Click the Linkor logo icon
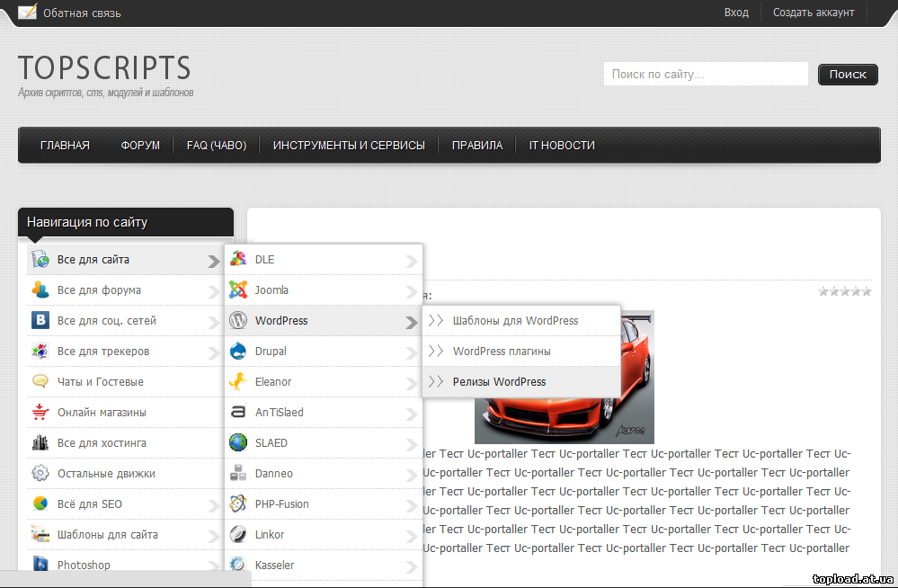The width and height of the screenshot is (898, 588). pyautogui.click(x=238, y=534)
